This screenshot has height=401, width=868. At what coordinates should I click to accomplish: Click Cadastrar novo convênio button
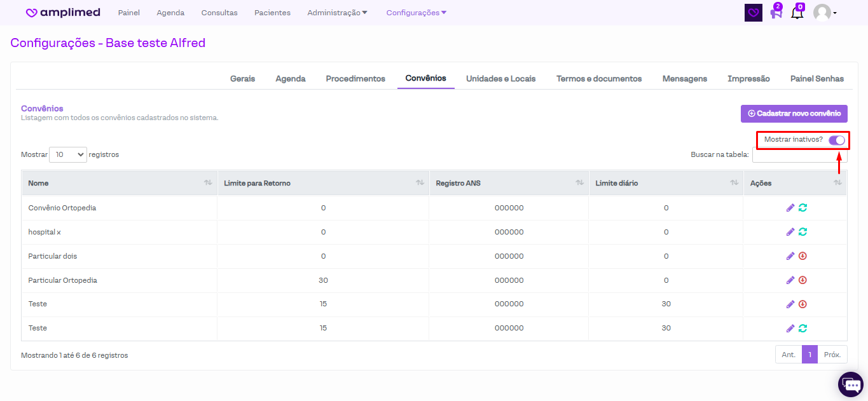tap(794, 114)
